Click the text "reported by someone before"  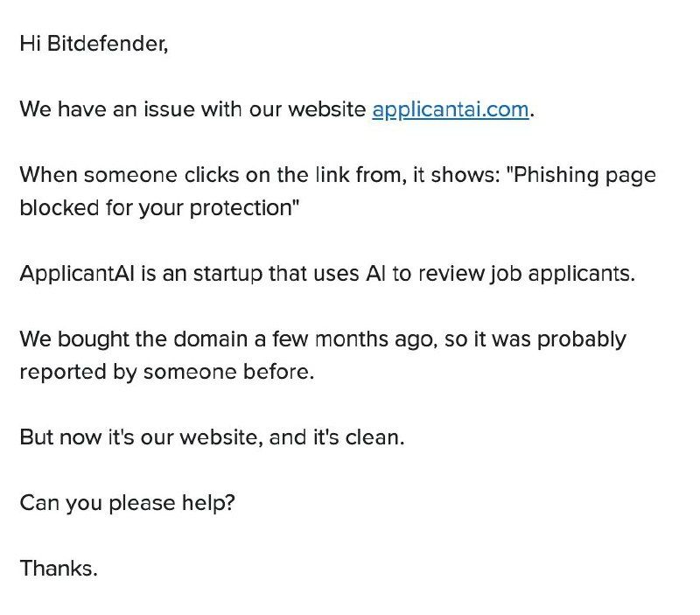pyautogui.click(x=166, y=372)
